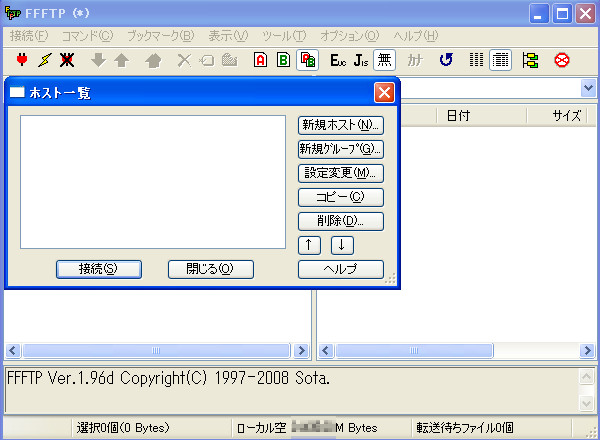Screen dimensions: 600x440
Task: Click the 削除(D) button
Action: [341, 222]
